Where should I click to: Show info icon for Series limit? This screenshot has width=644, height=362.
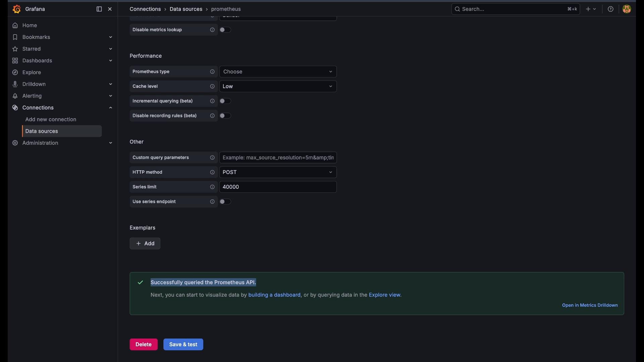pos(212,187)
